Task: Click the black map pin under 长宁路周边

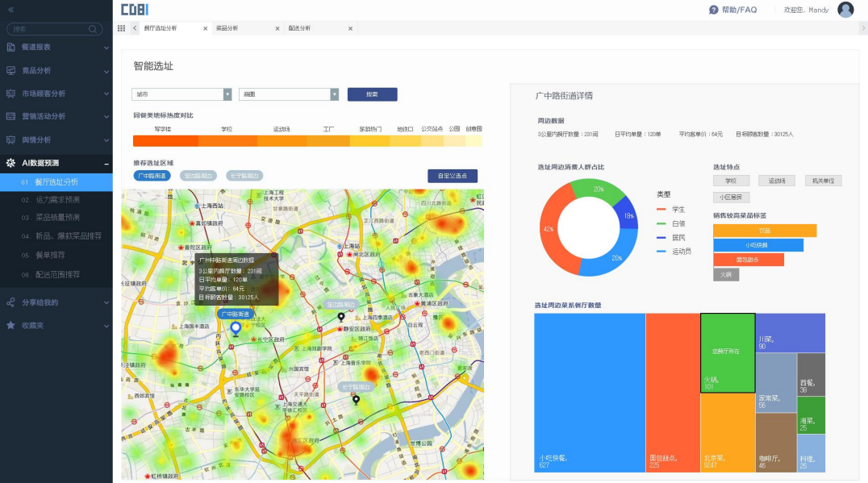Action: (356, 399)
